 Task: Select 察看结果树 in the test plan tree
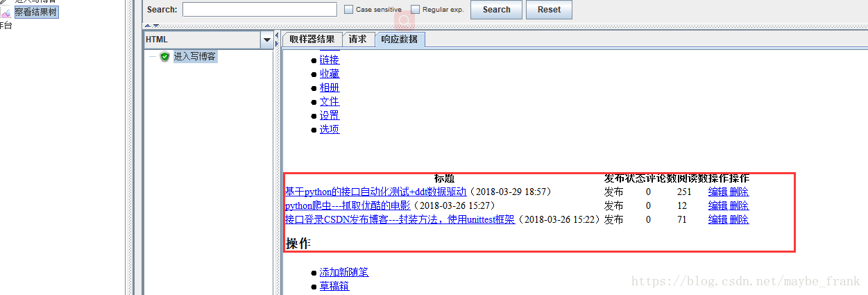point(36,12)
